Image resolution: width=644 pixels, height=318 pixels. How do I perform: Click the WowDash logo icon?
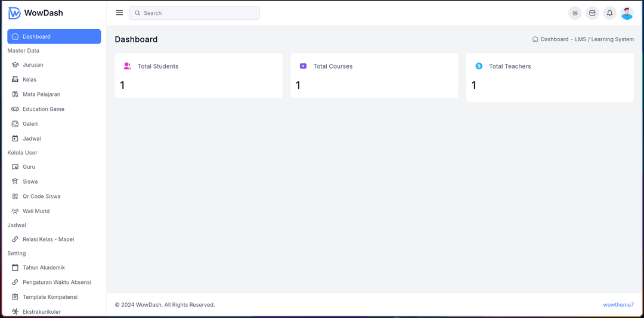click(14, 13)
